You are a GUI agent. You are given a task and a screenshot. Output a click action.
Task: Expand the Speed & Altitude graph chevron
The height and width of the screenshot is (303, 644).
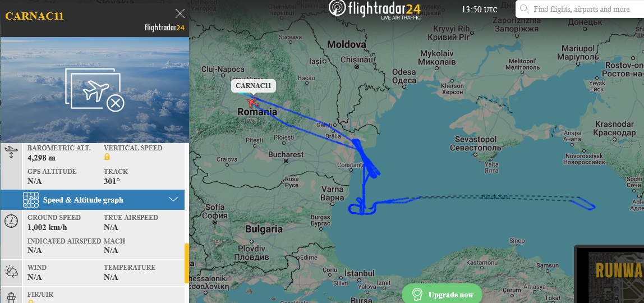pyautogui.click(x=173, y=200)
